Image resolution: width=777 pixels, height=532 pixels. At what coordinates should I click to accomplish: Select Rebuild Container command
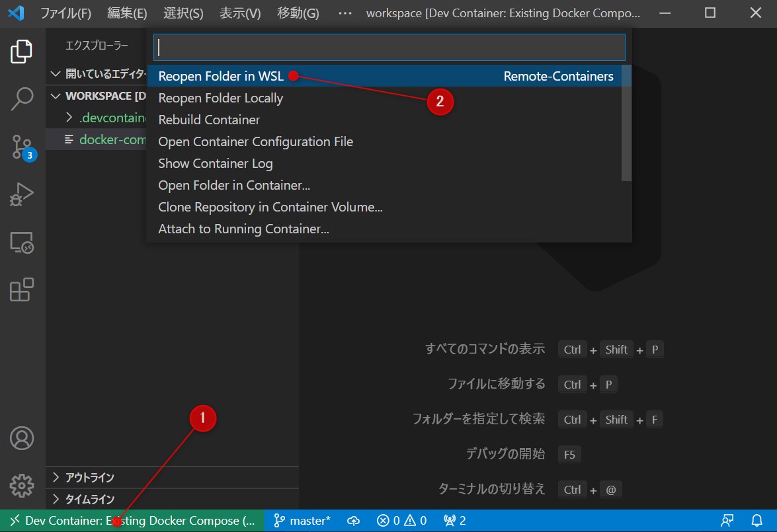coord(385,120)
